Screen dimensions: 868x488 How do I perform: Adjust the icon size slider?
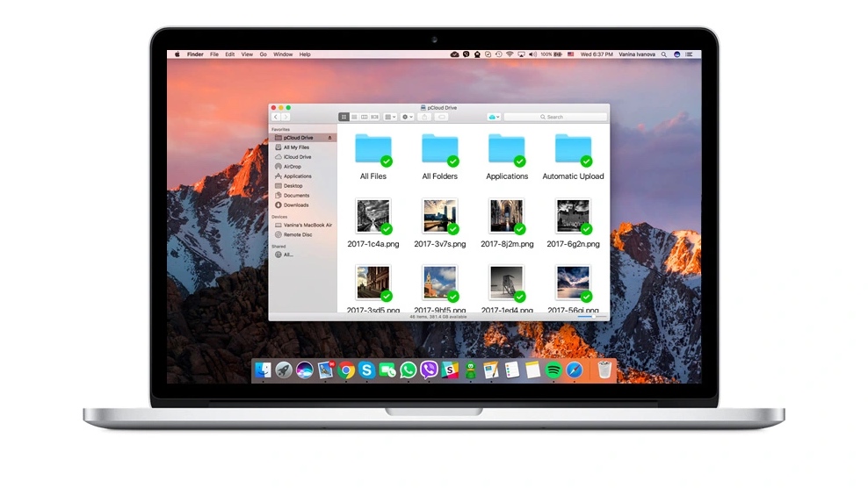(x=592, y=316)
